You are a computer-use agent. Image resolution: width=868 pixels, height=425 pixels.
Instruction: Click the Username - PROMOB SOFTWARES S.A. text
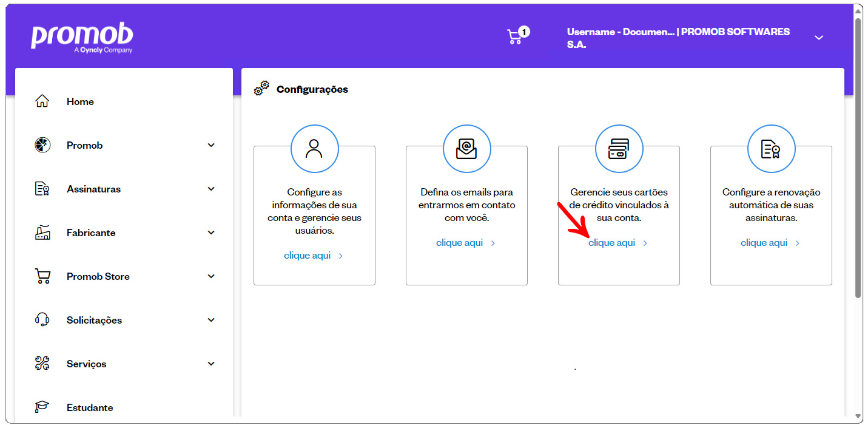[678, 38]
